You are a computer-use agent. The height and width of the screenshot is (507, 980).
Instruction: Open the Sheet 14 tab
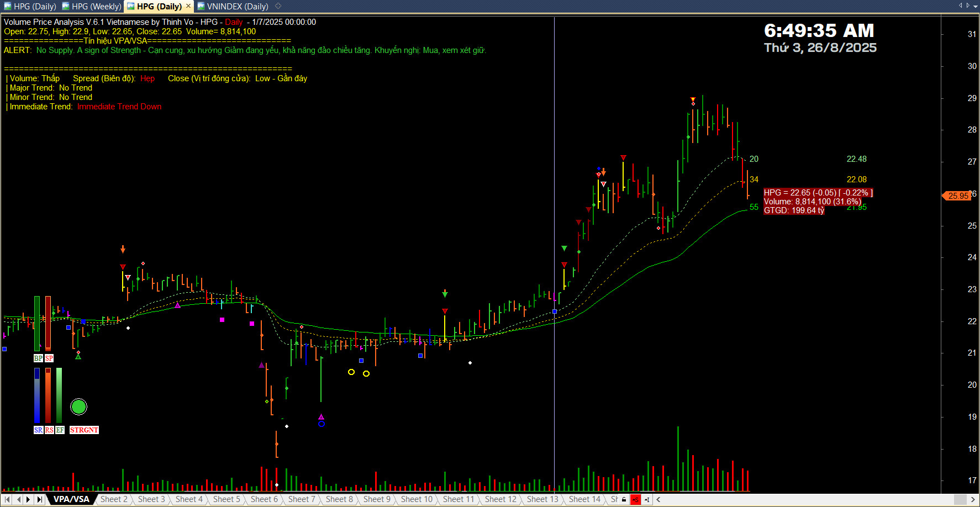[x=584, y=499]
